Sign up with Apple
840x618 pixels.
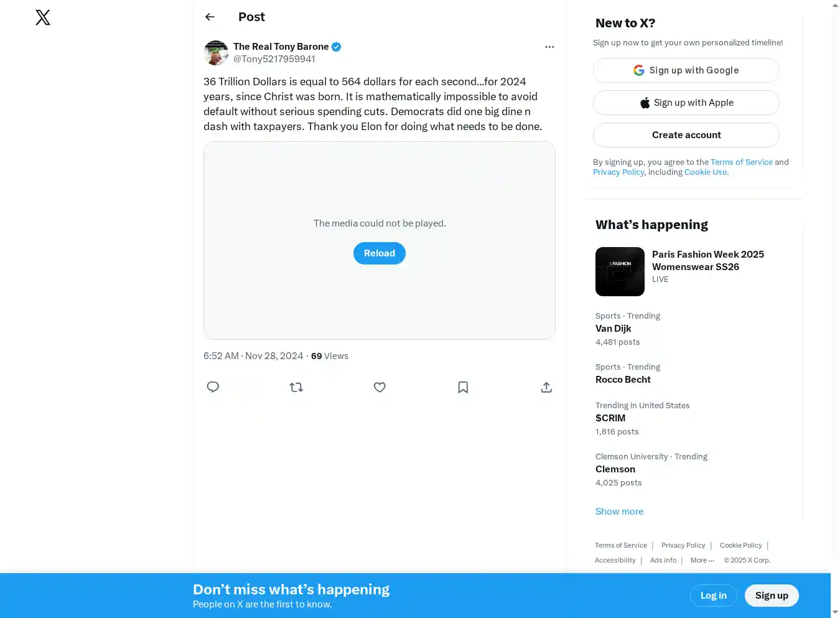pyautogui.click(x=686, y=103)
